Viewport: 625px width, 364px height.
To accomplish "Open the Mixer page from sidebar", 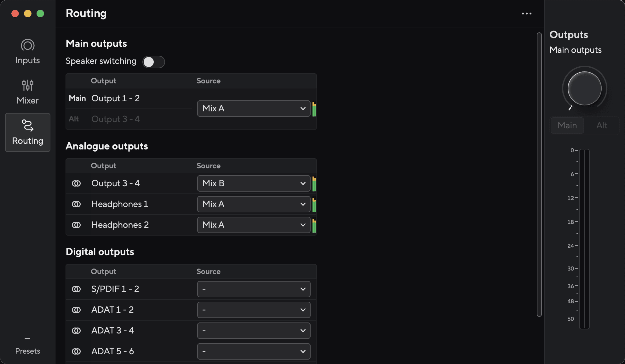I will pos(28,92).
